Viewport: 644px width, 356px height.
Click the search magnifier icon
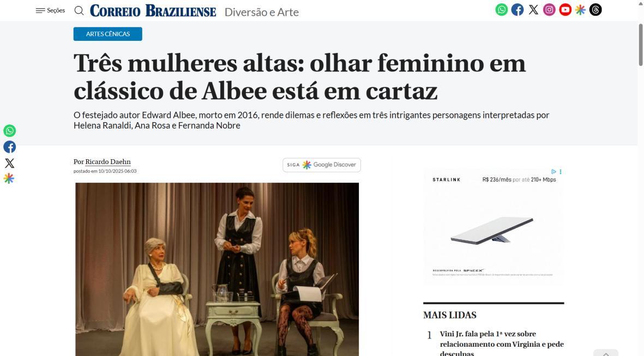79,11
